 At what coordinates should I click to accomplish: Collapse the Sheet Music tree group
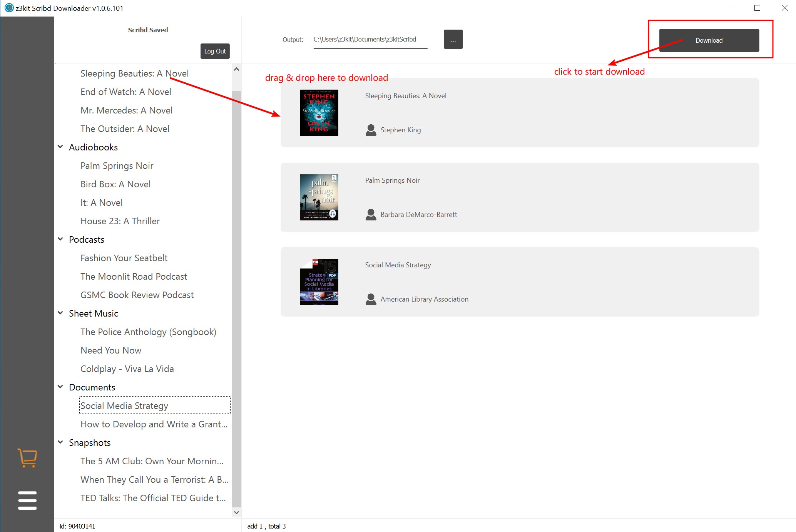tap(60, 313)
